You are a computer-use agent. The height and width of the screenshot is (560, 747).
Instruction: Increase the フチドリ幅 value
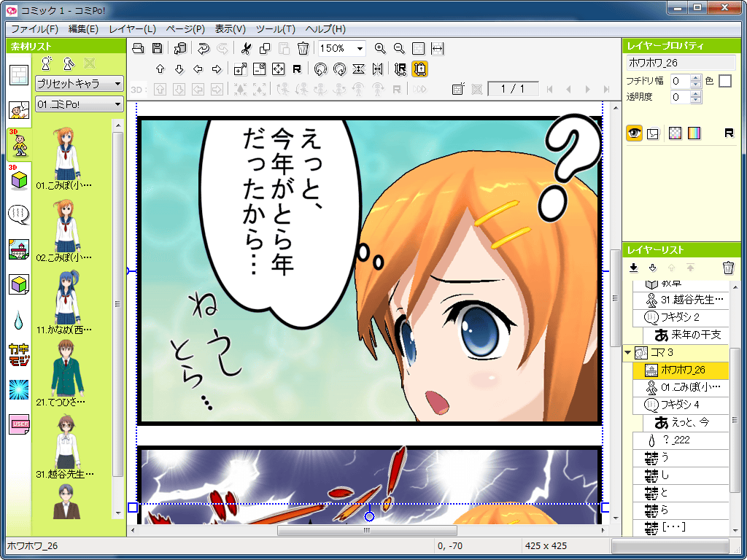(696, 78)
